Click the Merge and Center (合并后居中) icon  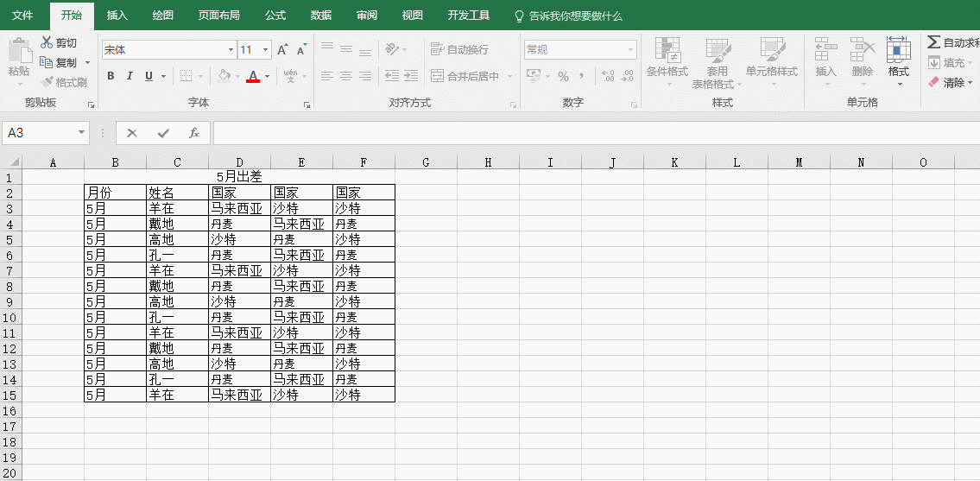coord(438,76)
